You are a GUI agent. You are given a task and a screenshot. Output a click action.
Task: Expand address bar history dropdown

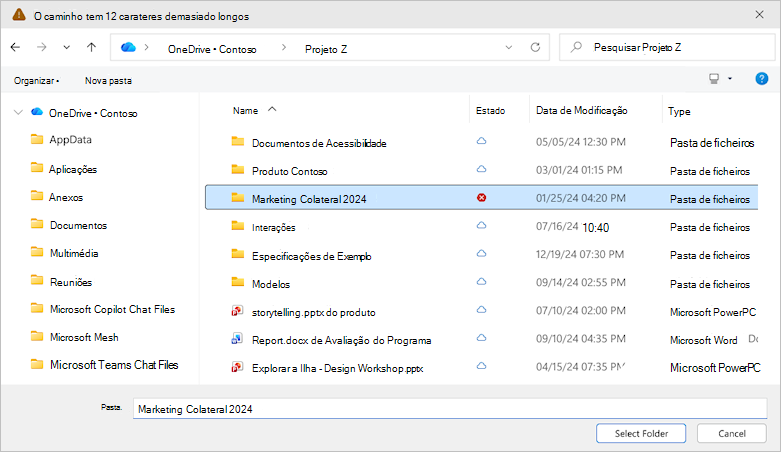click(x=509, y=47)
